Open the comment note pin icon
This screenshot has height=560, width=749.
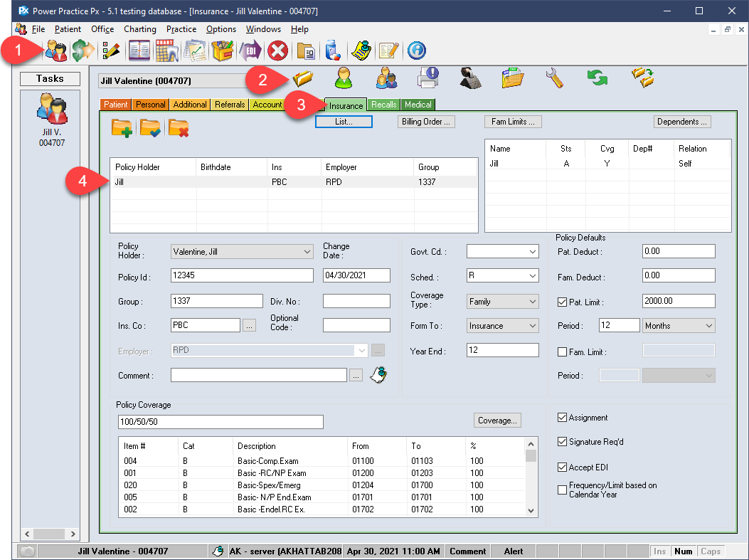click(378, 374)
